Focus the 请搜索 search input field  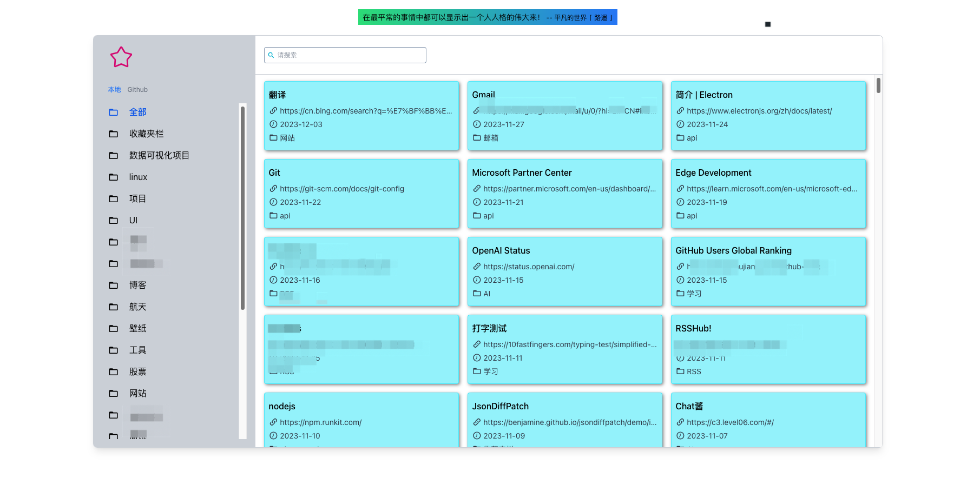(345, 55)
